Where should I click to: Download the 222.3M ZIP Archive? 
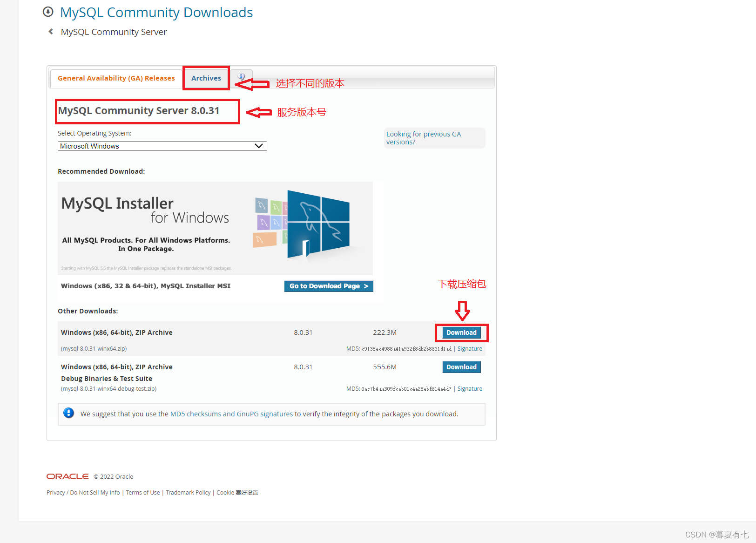(x=461, y=333)
